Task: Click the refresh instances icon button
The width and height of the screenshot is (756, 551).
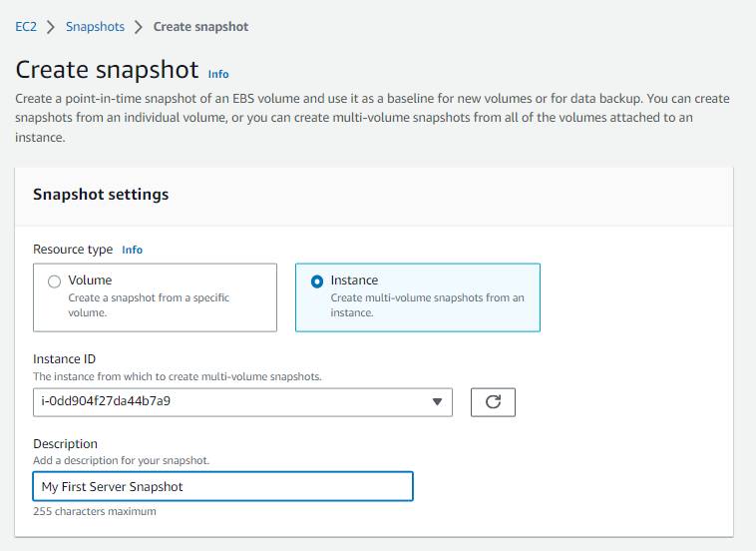Action: (x=493, y=402)
